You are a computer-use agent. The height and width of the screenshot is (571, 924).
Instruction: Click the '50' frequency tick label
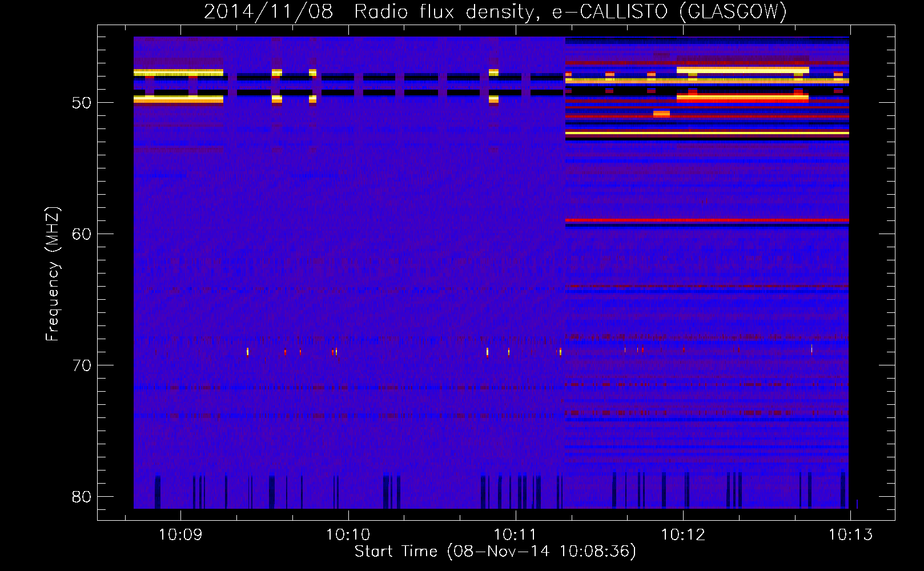(82, 103)
